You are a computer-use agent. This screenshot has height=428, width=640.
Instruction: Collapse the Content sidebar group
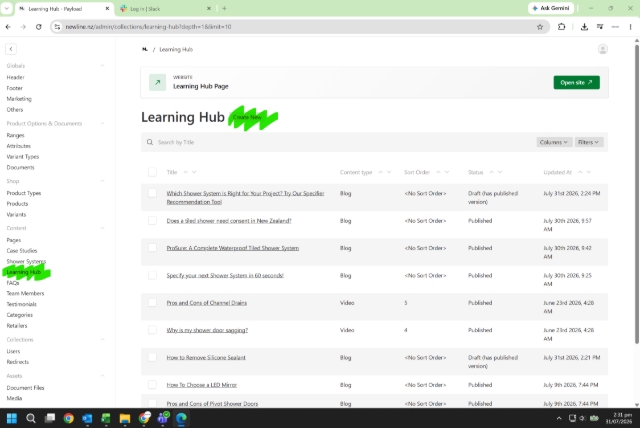pyautogui.click(x=102, y=228)
